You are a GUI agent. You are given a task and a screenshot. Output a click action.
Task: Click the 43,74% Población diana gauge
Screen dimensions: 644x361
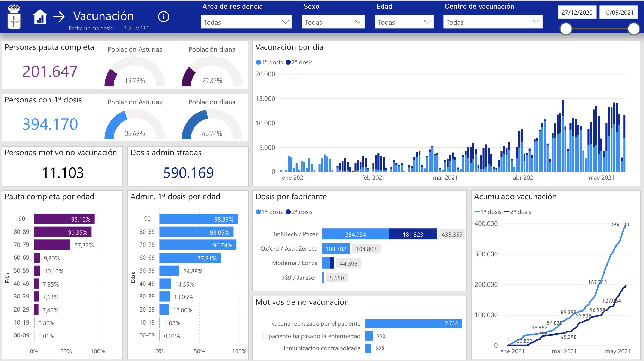coord(212,124)
